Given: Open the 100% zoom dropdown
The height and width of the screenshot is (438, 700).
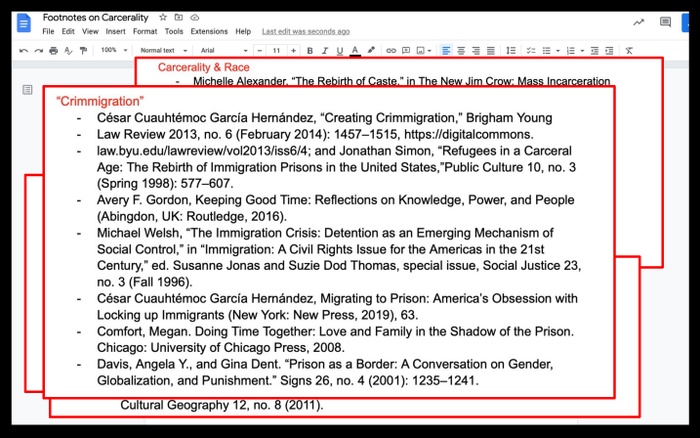Looking at the screenshot, I should pos(114,50).
